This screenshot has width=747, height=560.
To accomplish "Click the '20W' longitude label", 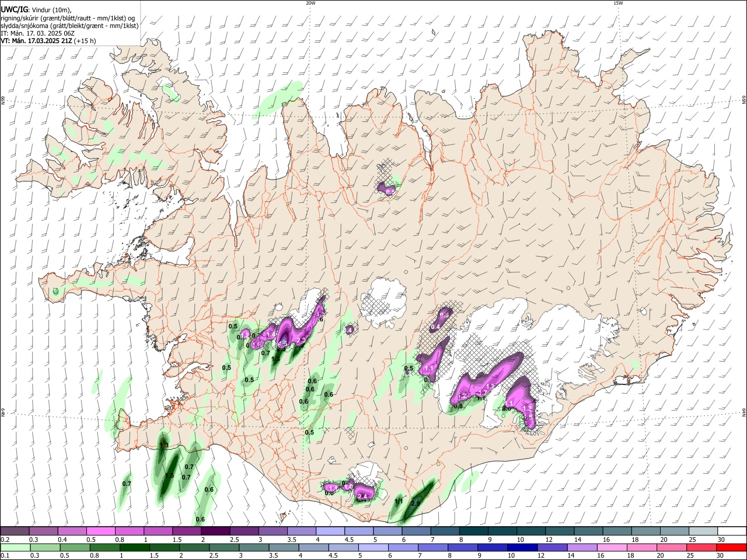I will point(310,3).
